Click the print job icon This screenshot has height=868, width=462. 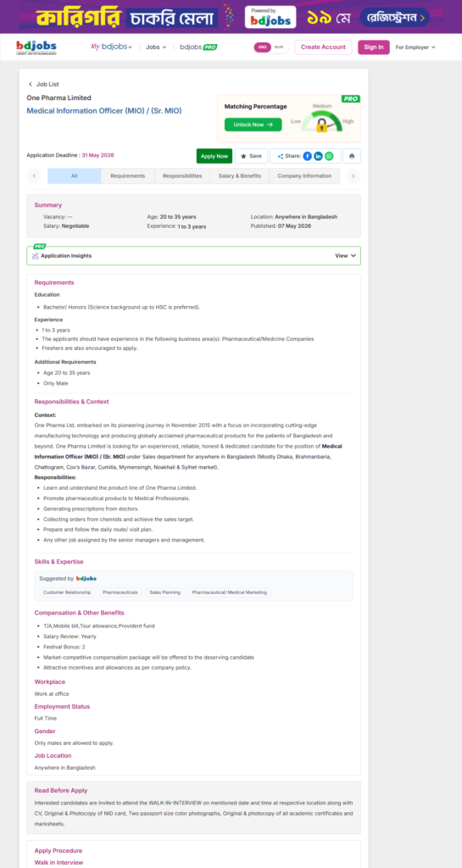[x=351, y=156]
